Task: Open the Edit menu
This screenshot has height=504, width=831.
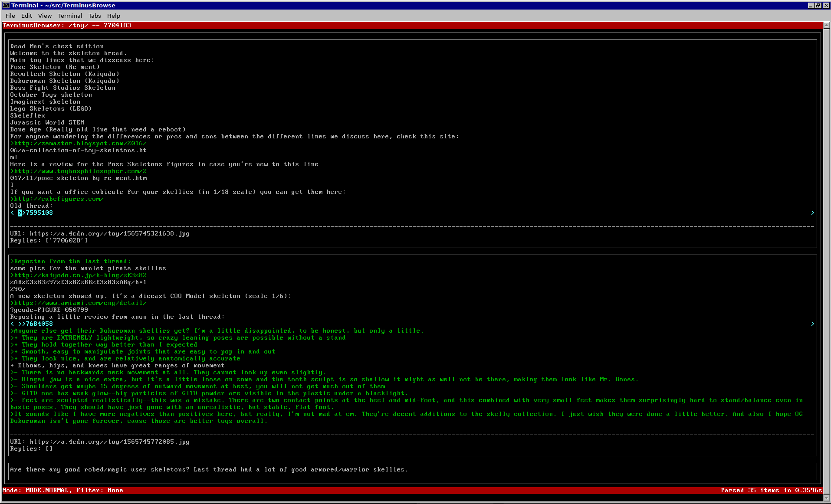Action: pos(26,16)
